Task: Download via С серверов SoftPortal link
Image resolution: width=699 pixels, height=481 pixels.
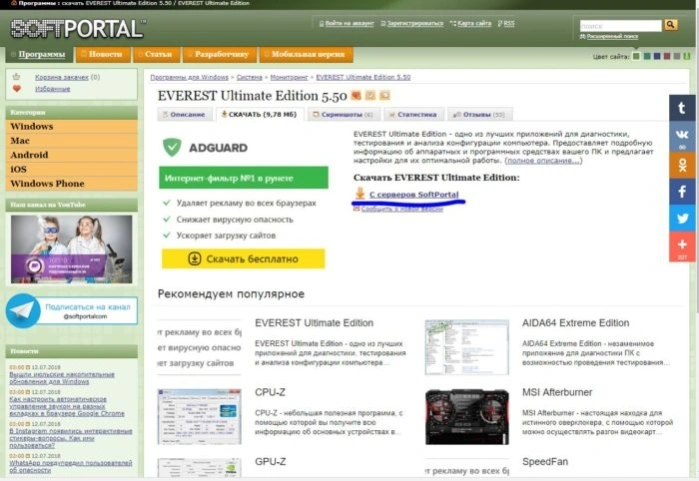Action: tap(414, 194)
